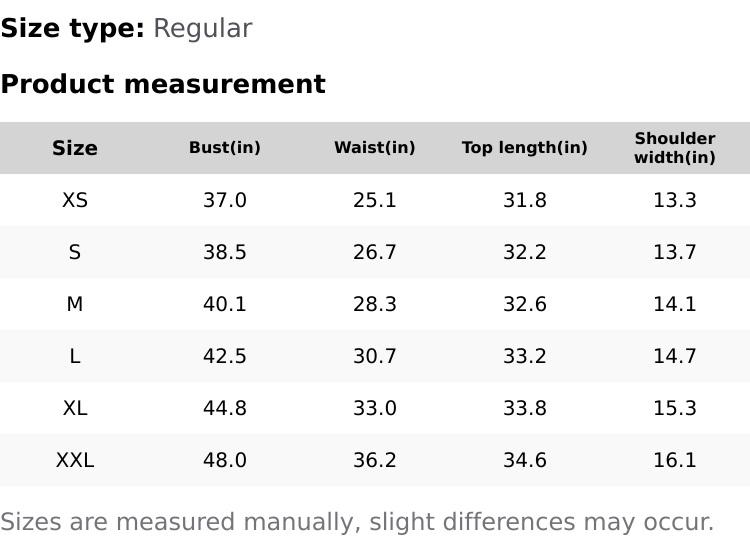Click the Bust(in) column header
Screen dimensions: 750x558
point(225,148)
